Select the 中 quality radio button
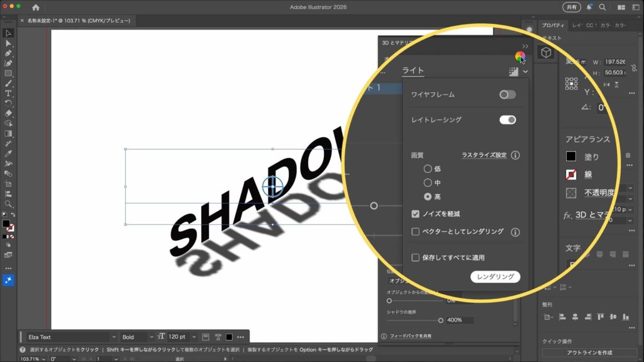Screen dimensions: 644x362 (x=428, y=183)
